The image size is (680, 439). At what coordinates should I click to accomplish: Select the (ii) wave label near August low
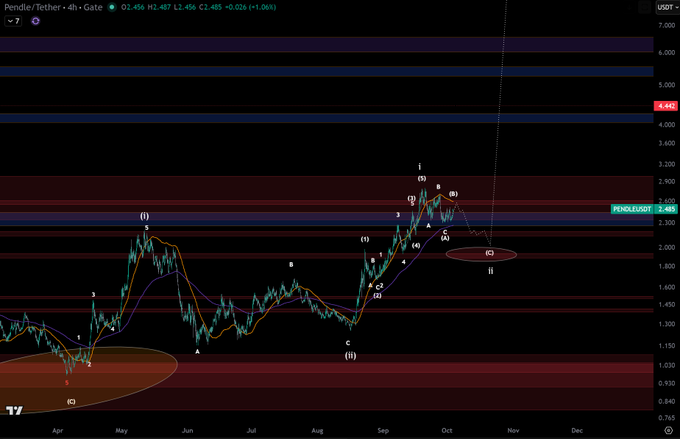point(350,356)
